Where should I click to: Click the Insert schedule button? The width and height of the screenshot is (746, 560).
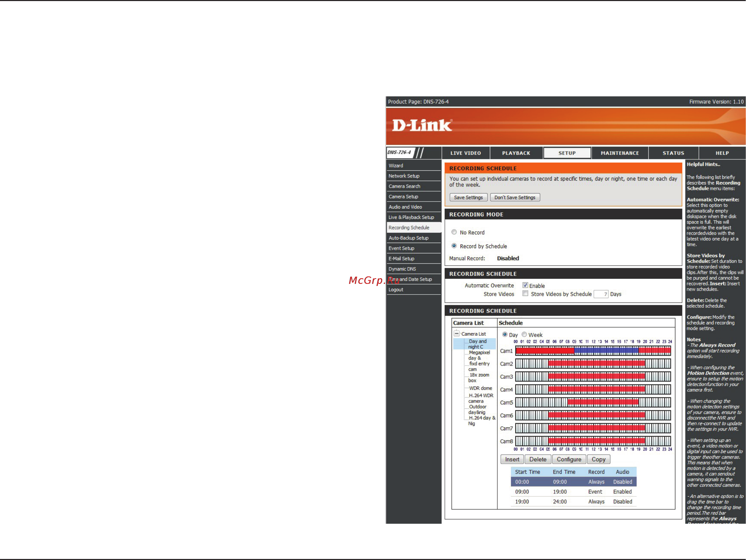click(x=512, y=460)
